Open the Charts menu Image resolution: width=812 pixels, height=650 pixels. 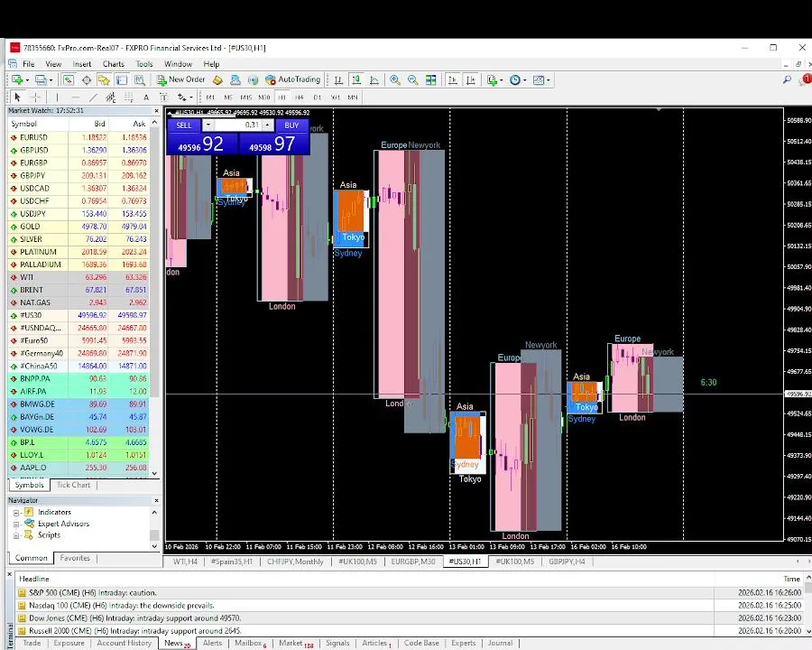[x=114, y=64]
